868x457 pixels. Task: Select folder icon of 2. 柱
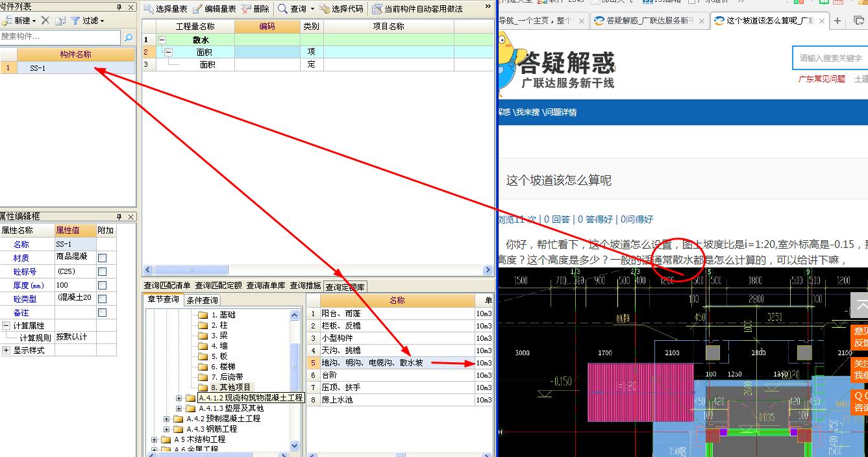pyautogui.click(x=203, y=325)
